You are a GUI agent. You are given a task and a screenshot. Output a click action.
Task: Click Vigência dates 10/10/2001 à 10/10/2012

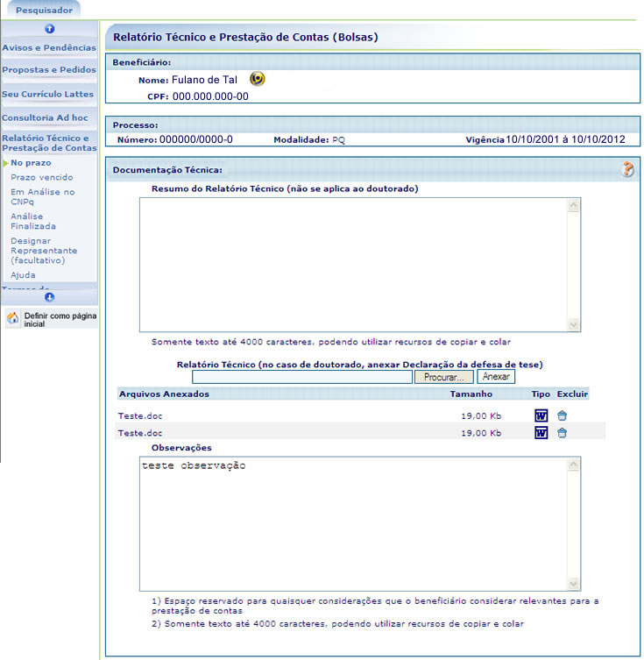565,139
